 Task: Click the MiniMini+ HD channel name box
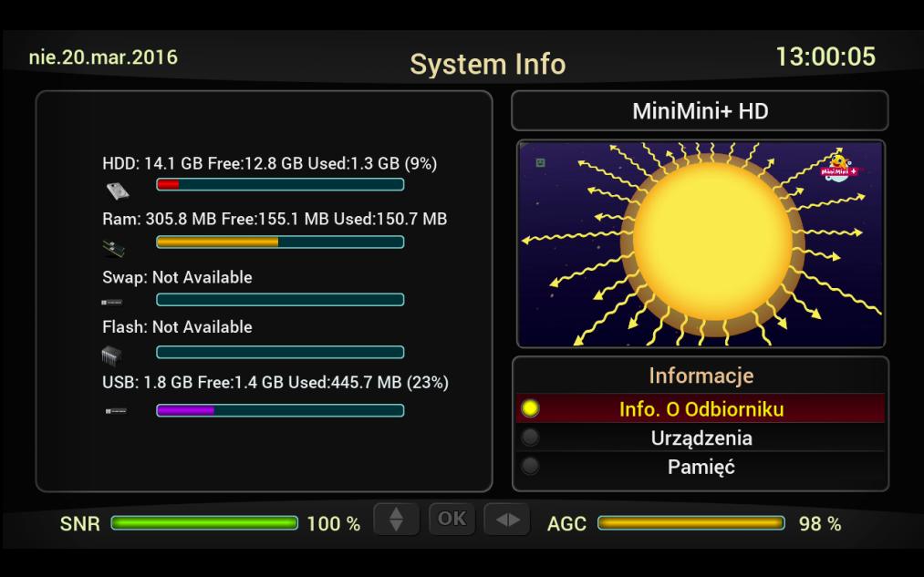pyautogui.click(x=700, y=111)
